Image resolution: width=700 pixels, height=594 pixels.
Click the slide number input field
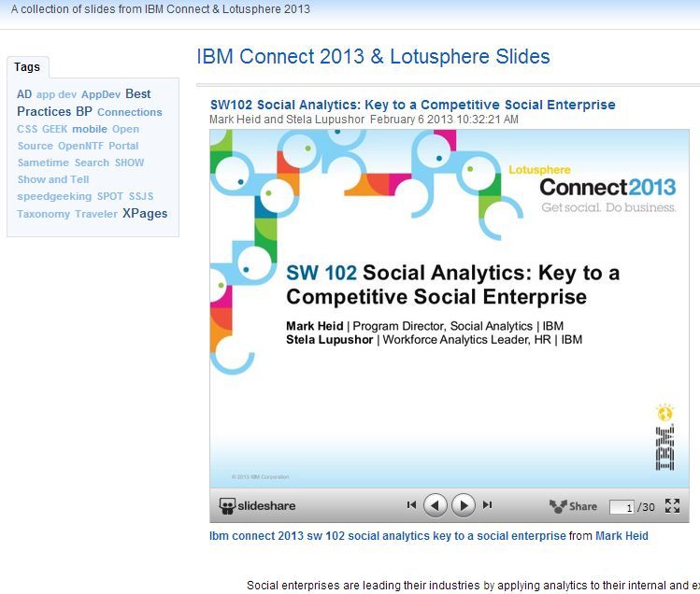pyautogui.click(x=621, y=507)
